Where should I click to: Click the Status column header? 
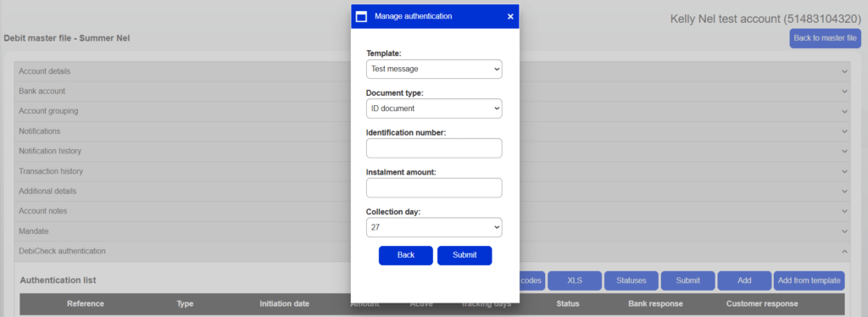(x=567, y=303)
